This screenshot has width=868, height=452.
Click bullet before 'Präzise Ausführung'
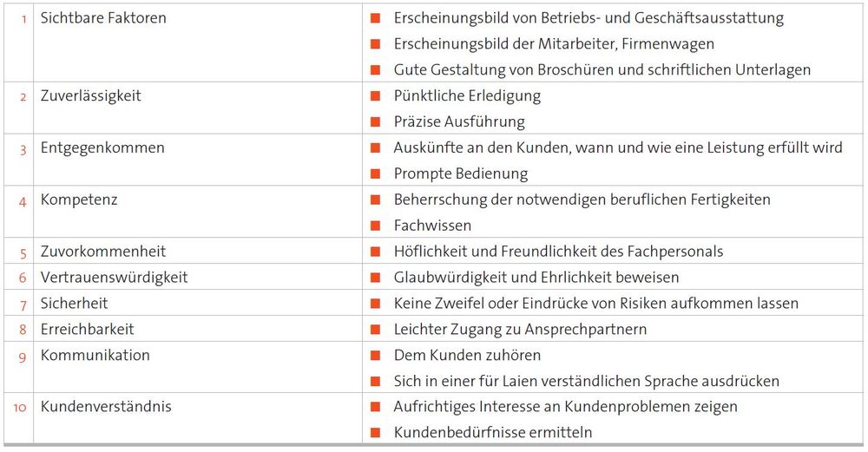375,121
